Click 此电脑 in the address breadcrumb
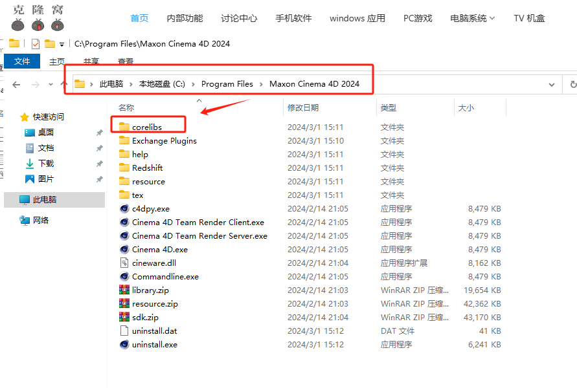This screenshot has height=392, width=577. coord(111,84)
